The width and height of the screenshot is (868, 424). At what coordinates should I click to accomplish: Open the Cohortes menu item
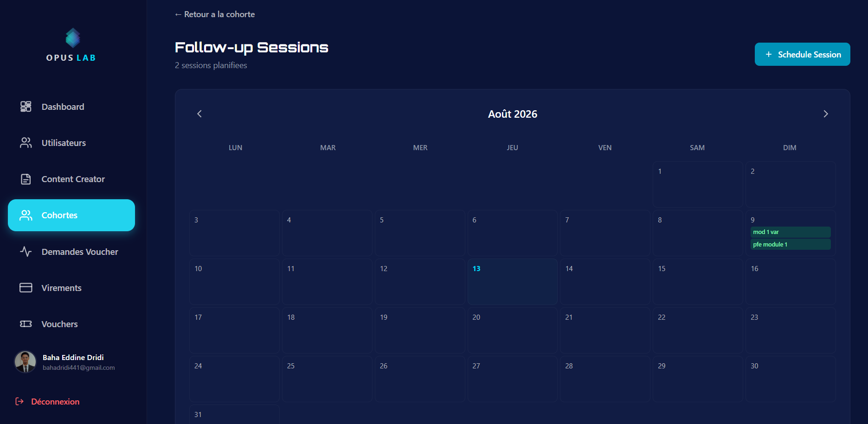pyautogui.click(x=71, y=215)
